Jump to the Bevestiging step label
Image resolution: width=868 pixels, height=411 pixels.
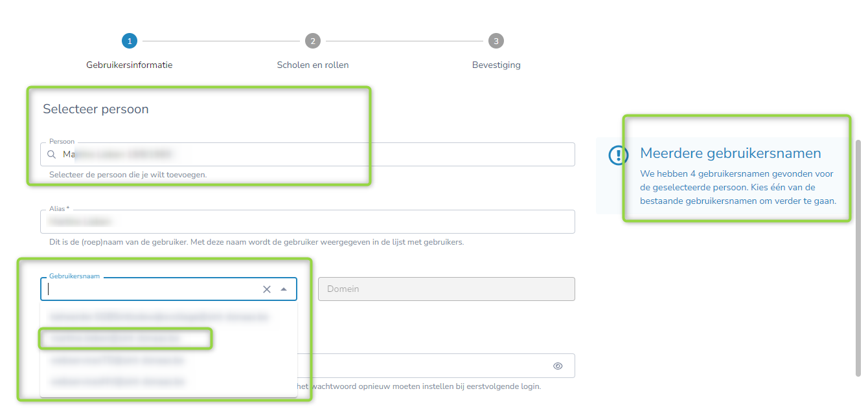[496, 65]
